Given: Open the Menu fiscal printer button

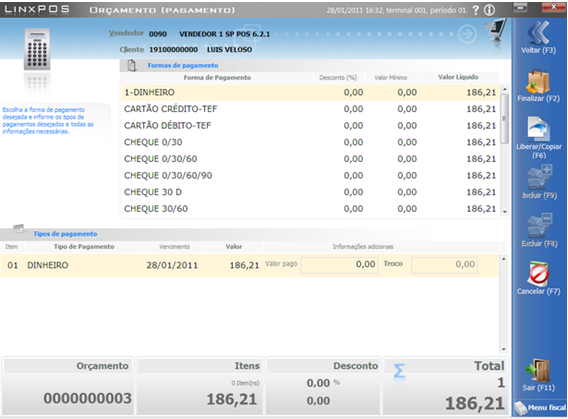Looking at the screenshot, I should pyautogui.click(x=540, y=408).
